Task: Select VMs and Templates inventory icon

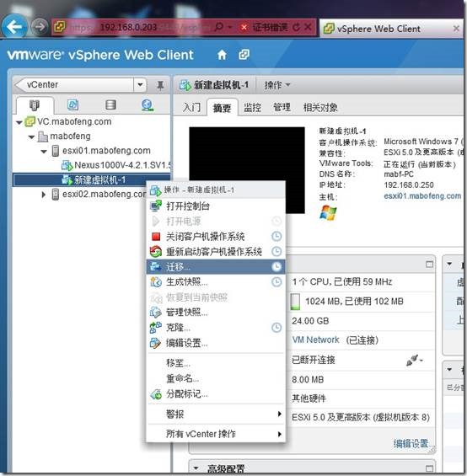Action: (72, 104)
